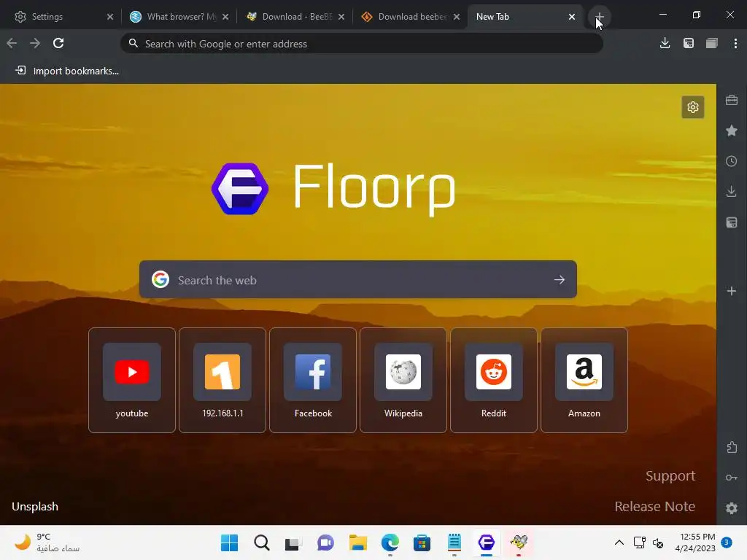Open the youtube shortcut tile
Screen dimensions: 747x560
tap(132, 380)
